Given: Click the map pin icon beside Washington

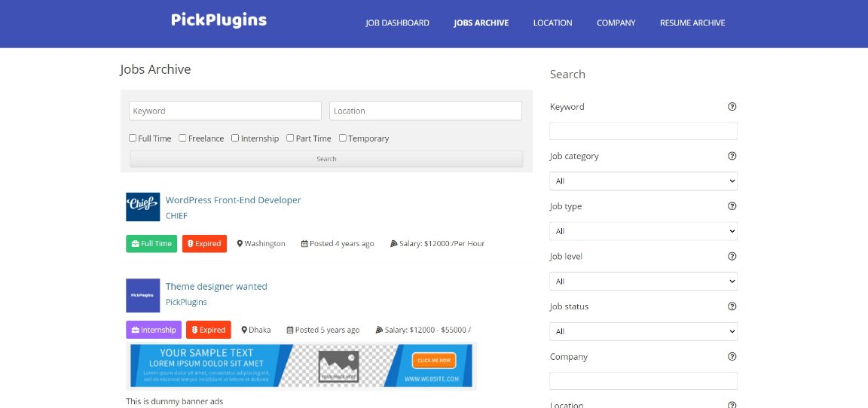Looking at the screenshot, I should click(240, 244).
